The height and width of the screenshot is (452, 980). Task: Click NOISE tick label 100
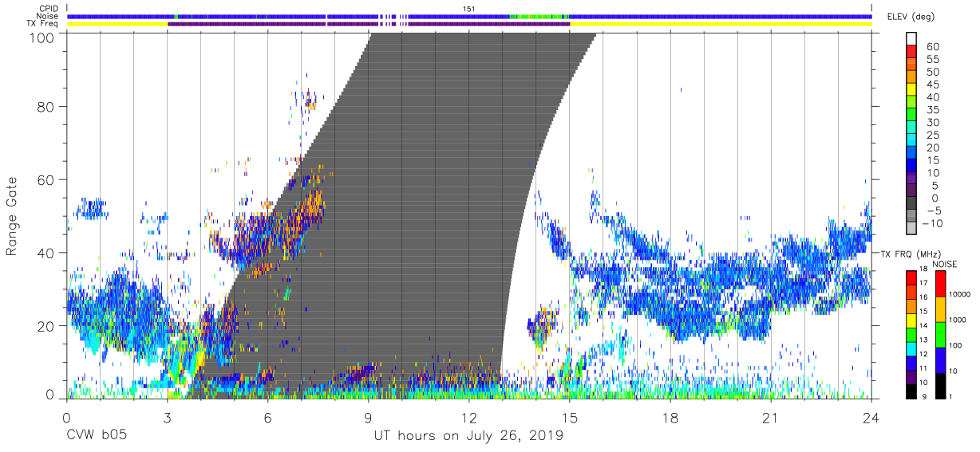point(956,345)
